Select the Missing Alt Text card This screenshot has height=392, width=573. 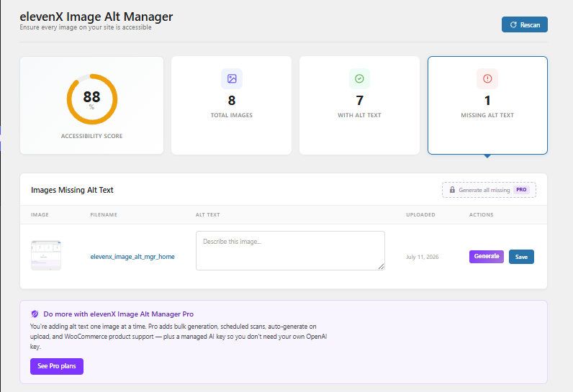[487, 105]
